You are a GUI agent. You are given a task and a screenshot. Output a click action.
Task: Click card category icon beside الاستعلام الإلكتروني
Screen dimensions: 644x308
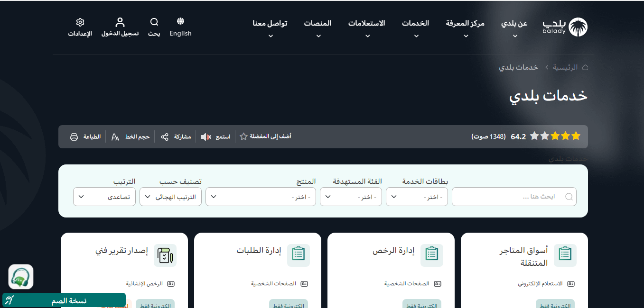(571, 284)
